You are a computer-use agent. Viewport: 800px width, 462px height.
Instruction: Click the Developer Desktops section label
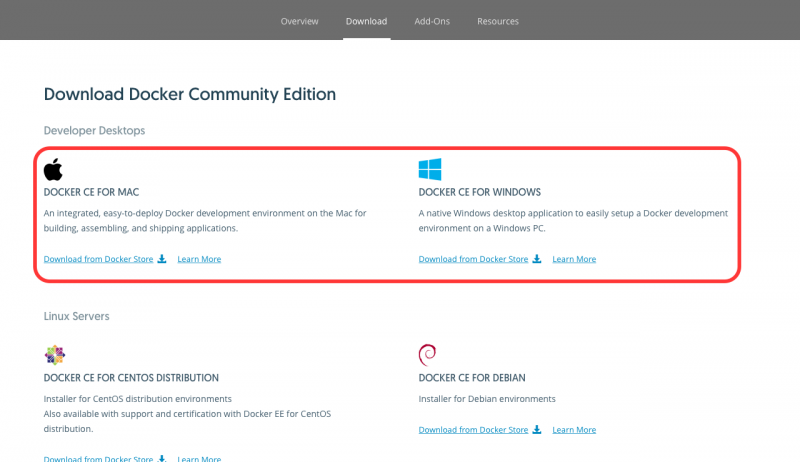click(94, 131)
